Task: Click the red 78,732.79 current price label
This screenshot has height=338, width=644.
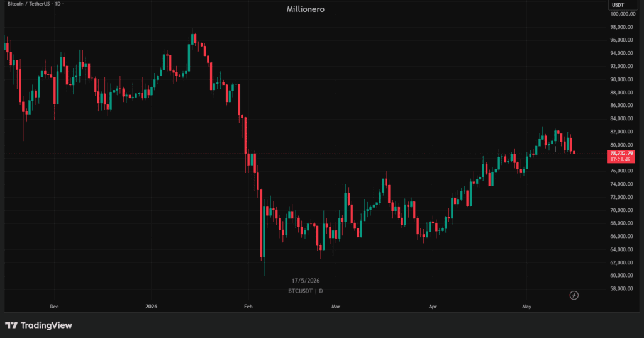Action: [x=621, y=156]
